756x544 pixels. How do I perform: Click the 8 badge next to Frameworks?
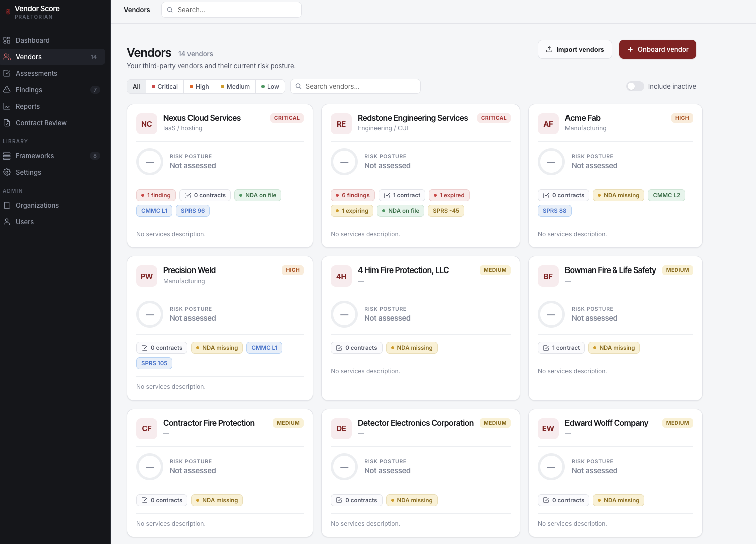[95, 156]
